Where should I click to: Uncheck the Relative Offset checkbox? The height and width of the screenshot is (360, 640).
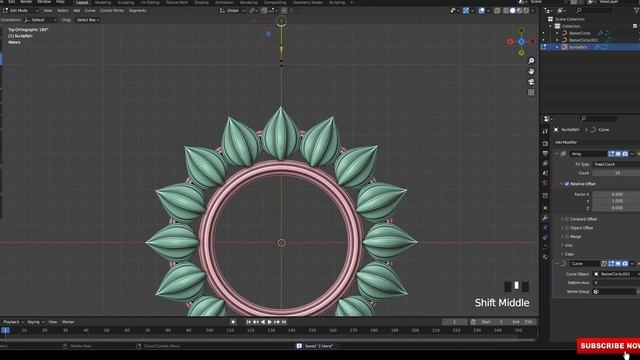click(567, 184)
